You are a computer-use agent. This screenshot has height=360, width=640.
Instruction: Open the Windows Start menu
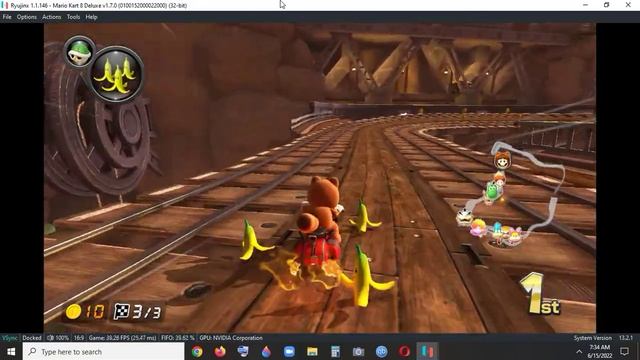pyautogui.click(x=11, y=351)
